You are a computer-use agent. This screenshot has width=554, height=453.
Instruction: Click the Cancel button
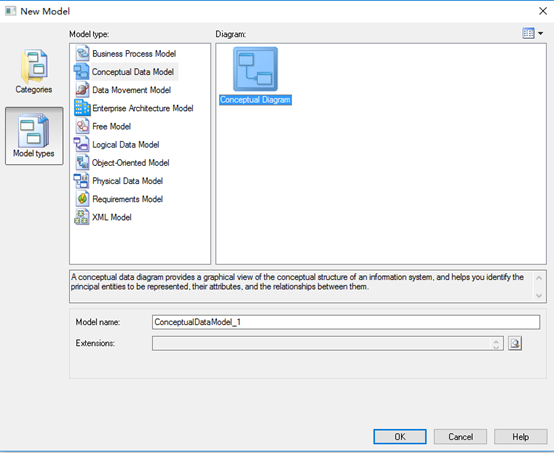[x=460, y=437]
